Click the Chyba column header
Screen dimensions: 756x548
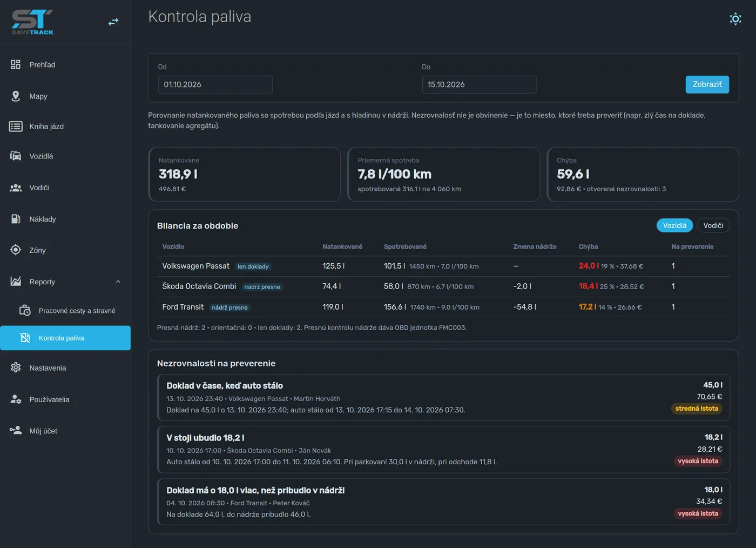(588, 247)
